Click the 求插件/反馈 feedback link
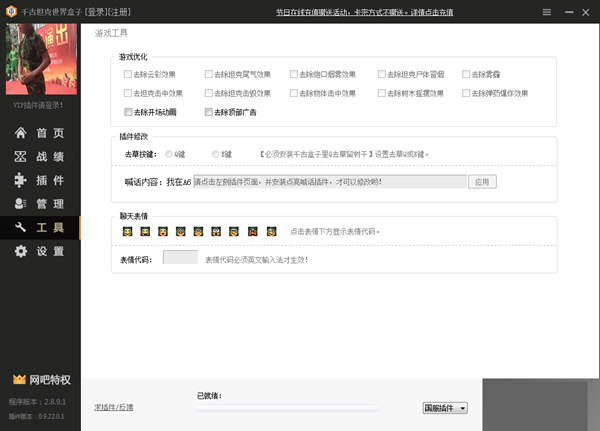 coord(114,407)
